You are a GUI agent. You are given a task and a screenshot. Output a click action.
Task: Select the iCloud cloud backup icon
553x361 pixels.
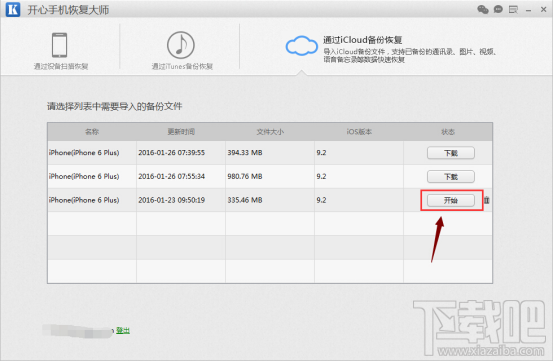click(x=302, y=45)
